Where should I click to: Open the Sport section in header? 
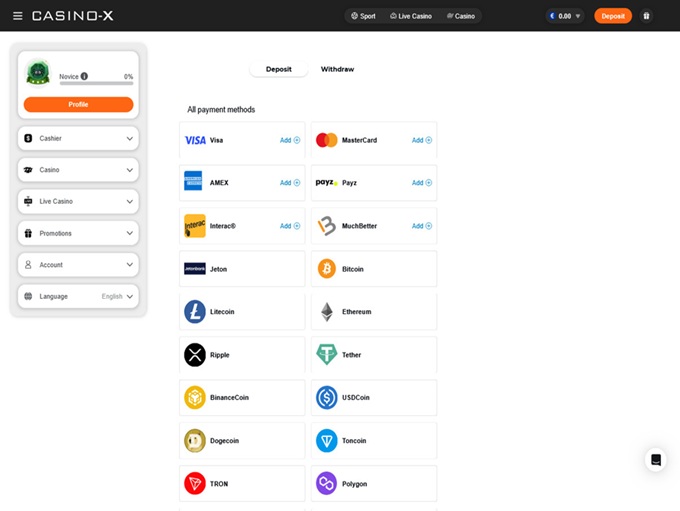pyautogui.click(x=363, y=16)
